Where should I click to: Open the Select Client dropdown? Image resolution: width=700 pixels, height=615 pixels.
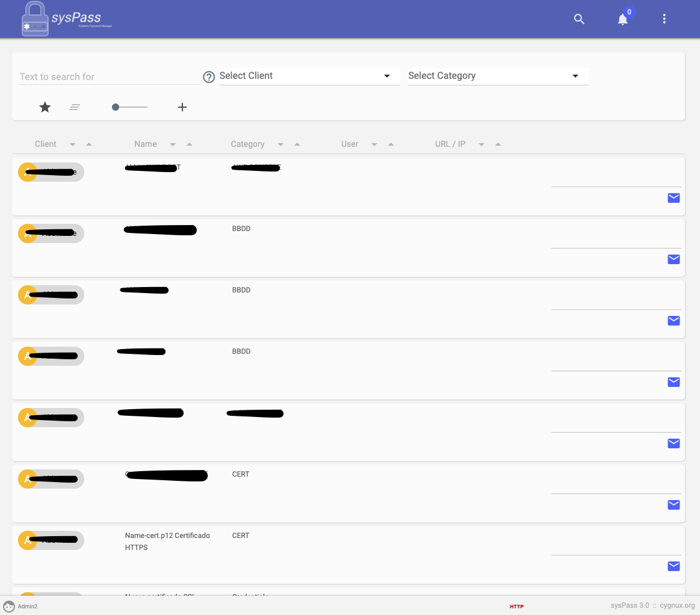point(309,76)
